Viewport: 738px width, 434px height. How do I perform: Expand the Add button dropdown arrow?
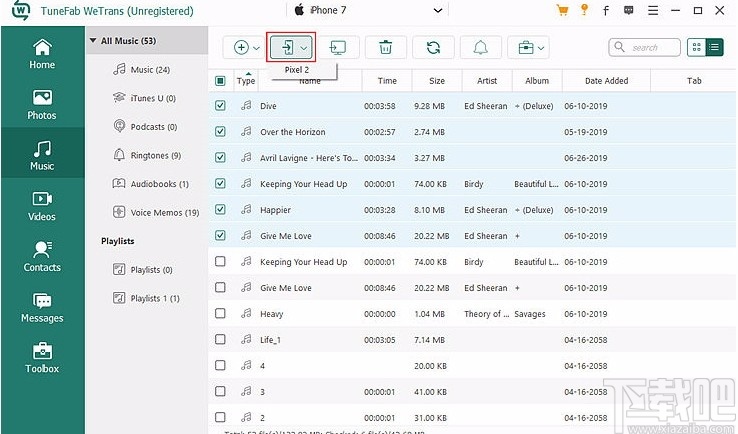point(257,48)
